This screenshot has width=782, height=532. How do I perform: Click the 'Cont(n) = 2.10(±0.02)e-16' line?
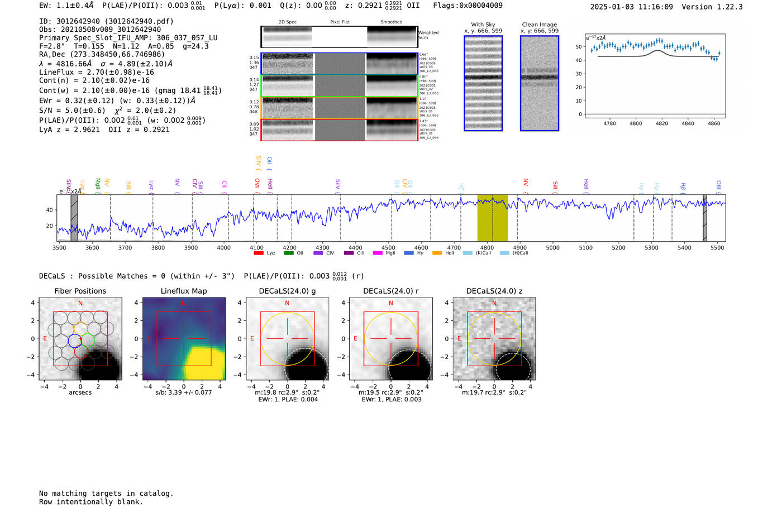coord(94,80)
